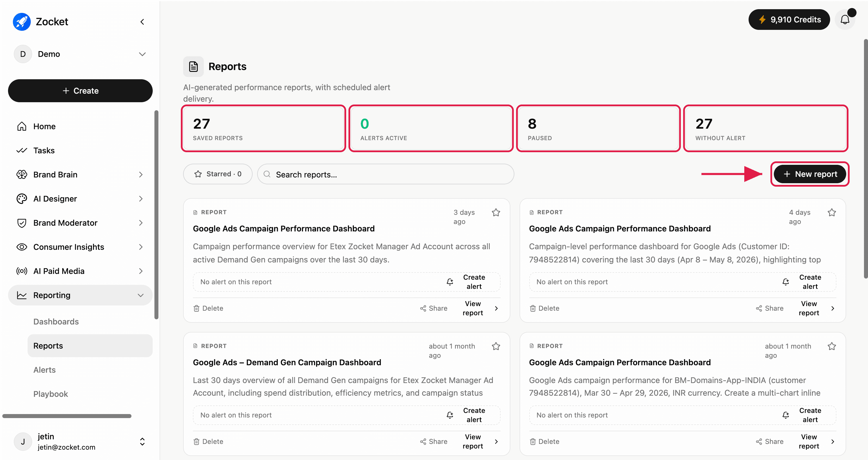Click the page vertical scrollbar
Screen dimensions: 868x460
866,159
